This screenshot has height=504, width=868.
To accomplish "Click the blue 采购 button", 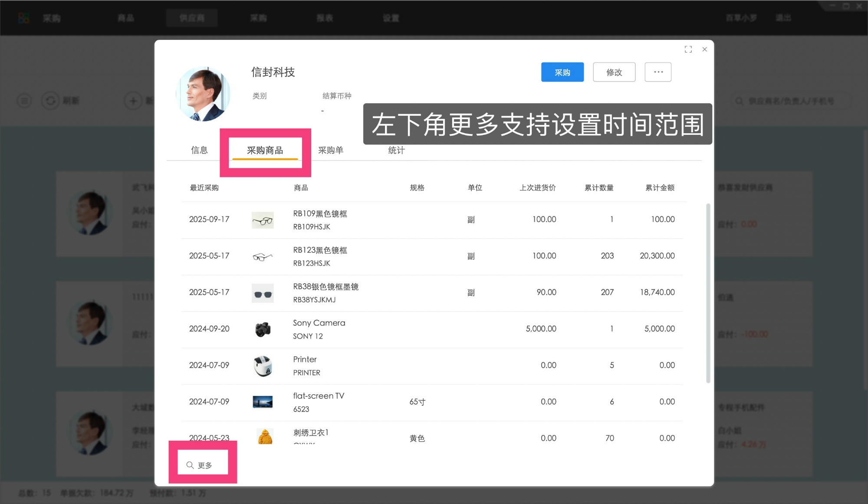I will [562, 72].
